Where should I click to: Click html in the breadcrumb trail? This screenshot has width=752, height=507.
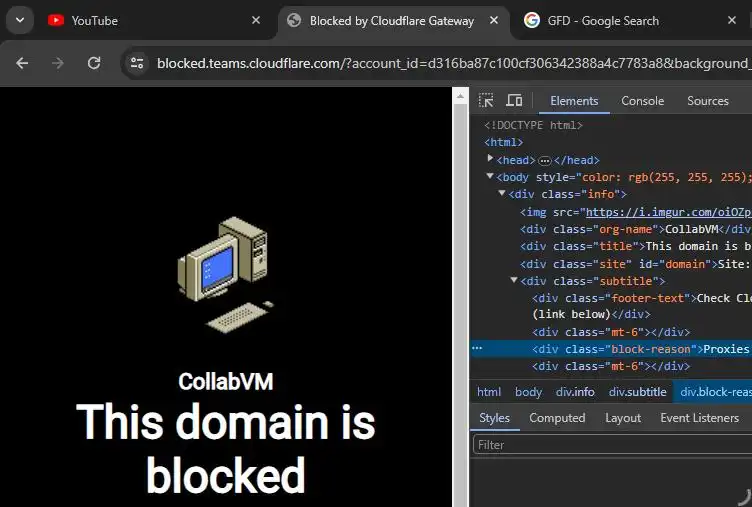489,392
